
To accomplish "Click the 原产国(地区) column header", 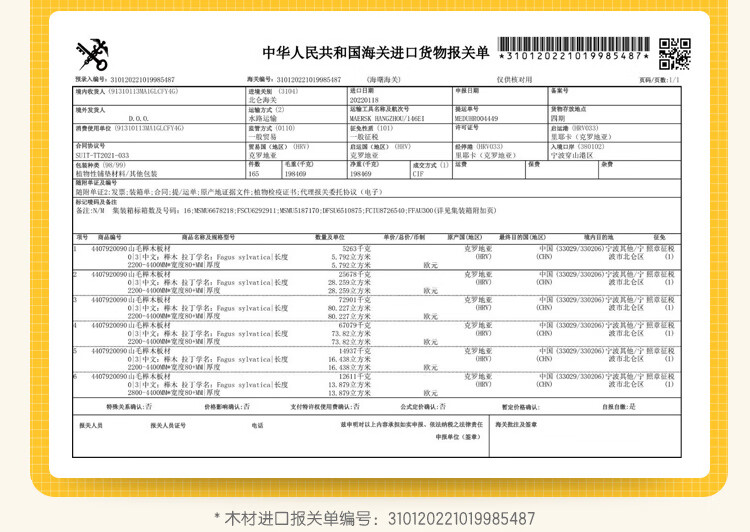I will (465, 237).
